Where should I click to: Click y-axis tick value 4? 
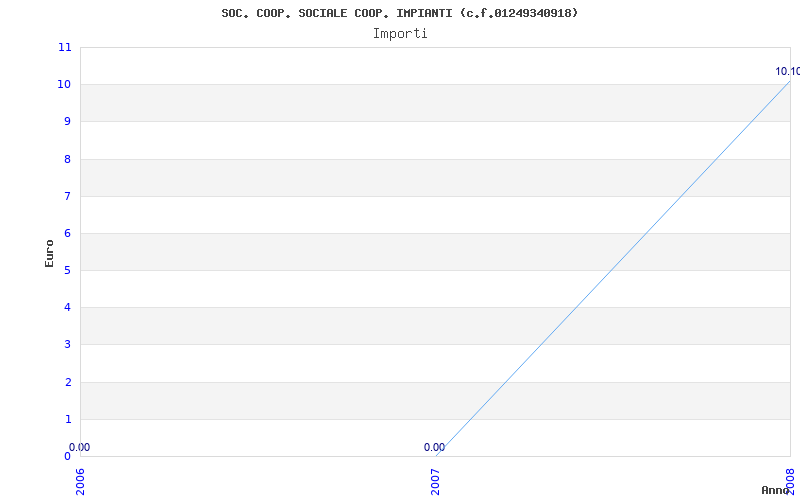(x=68, y=308)
